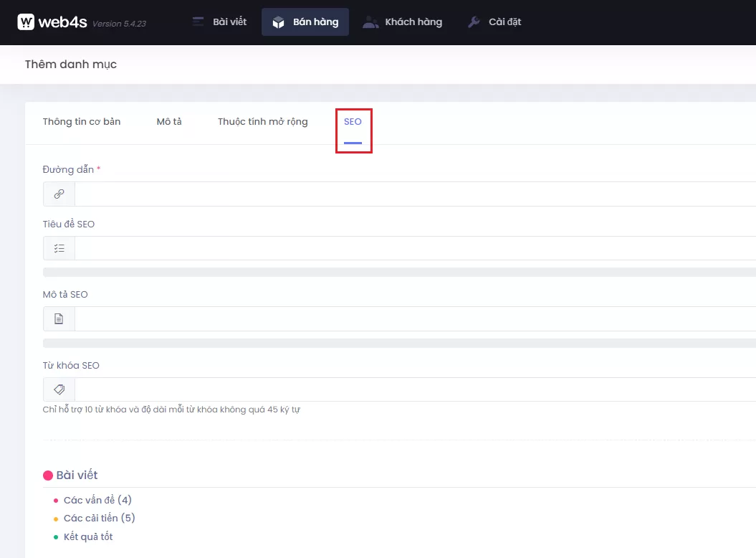
Task: Focus the Đường dẫn input field
Action: pos(415,194)
